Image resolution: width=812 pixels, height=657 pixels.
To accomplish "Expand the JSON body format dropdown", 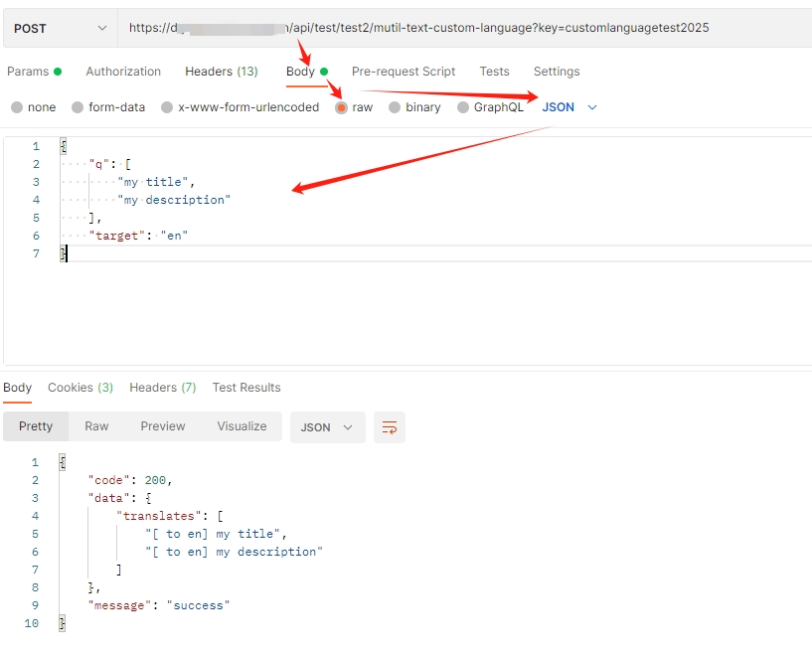I will click(x=569, y=107).
